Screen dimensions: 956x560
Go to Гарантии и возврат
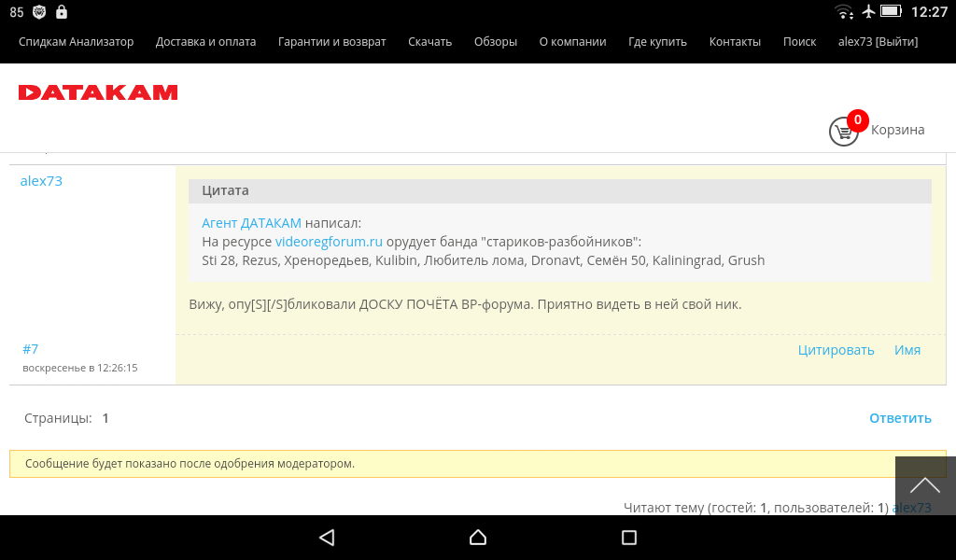(x=331, y=41)
